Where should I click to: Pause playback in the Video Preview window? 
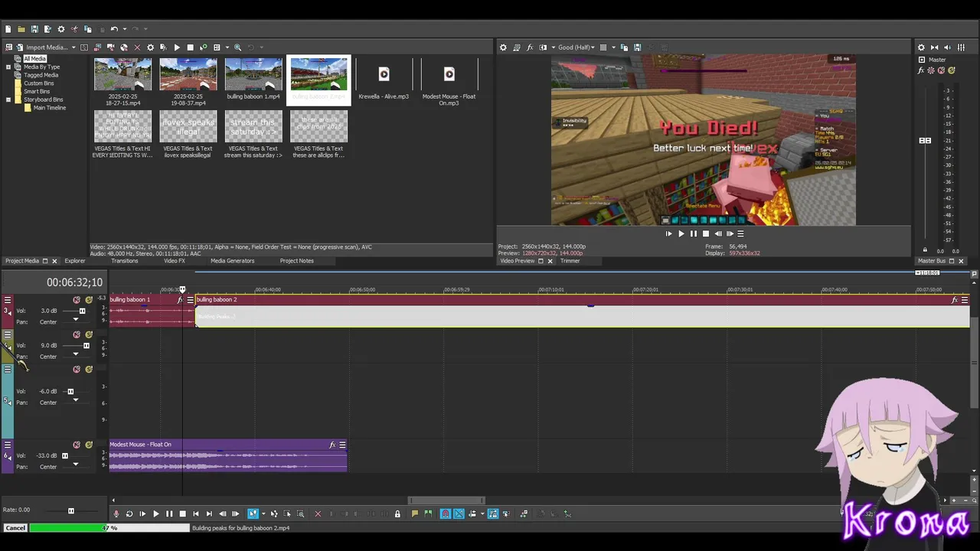(694, 233)
